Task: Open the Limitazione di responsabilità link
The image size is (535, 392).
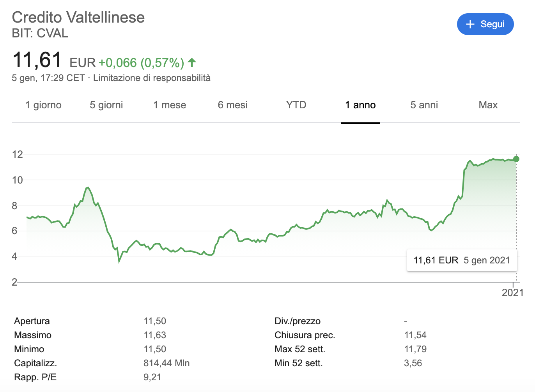Action: coord(152,78)
